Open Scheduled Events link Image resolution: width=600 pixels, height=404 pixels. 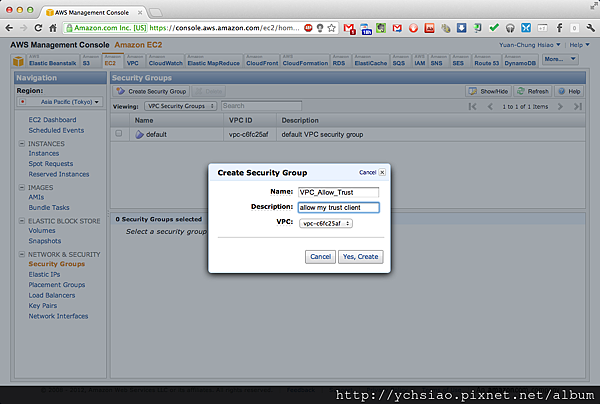point(56,130)
